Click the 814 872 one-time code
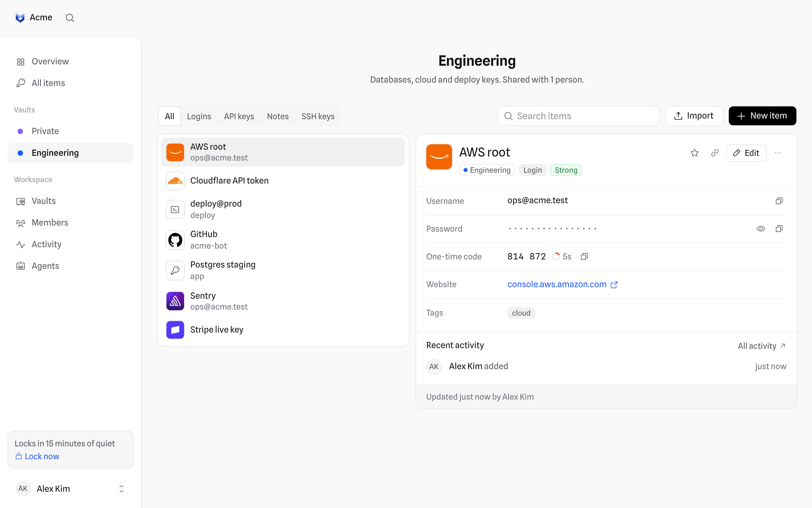 coord(526,256)
